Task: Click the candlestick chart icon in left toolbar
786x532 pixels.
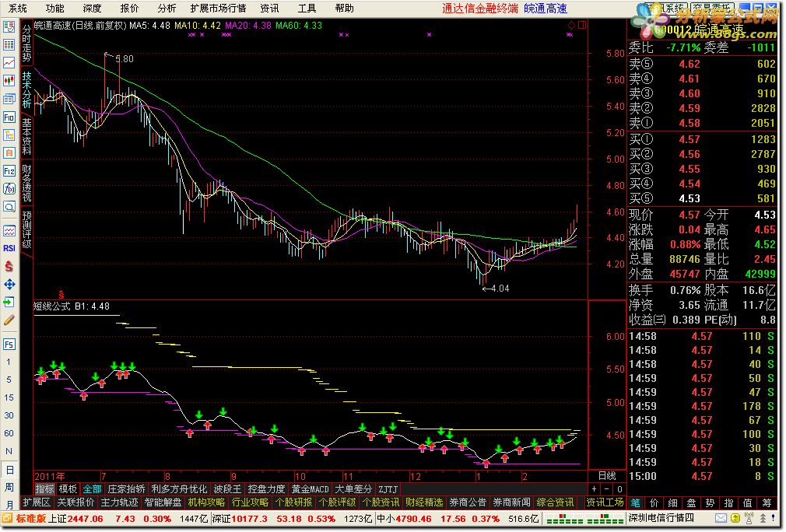Action: pos(9,81)
